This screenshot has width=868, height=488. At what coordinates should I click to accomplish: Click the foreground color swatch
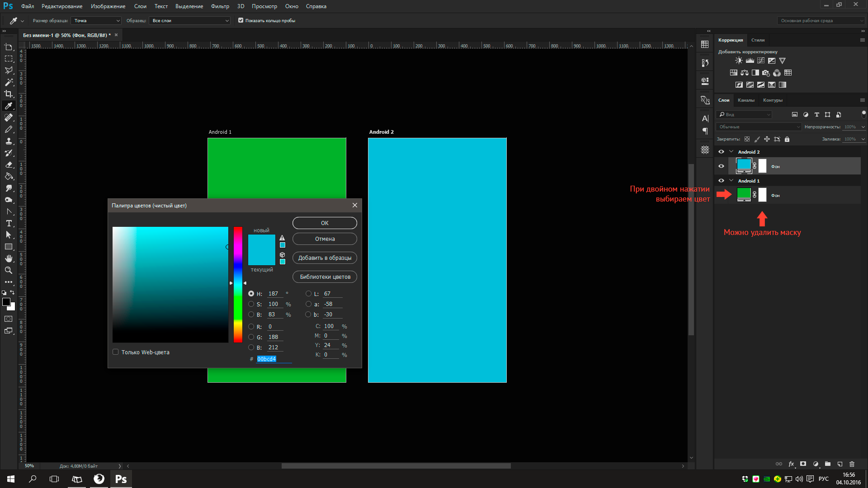point(6,302)
